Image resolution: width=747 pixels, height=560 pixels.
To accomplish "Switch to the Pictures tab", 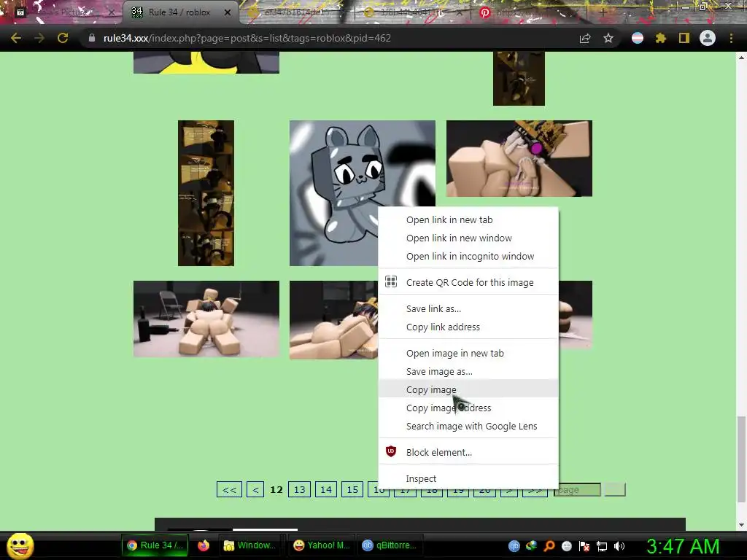I will [x=64, y=12].
